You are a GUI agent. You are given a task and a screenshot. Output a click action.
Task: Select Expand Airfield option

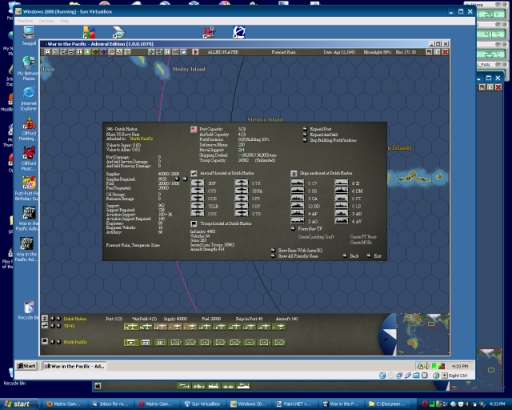[x=320, y=134]
